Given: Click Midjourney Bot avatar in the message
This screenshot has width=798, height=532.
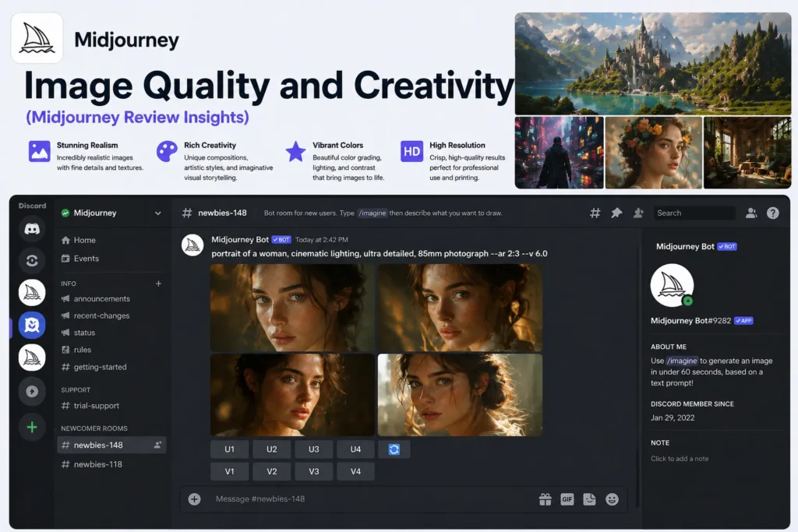Looking at the screenshot, I should pos(192,245).
